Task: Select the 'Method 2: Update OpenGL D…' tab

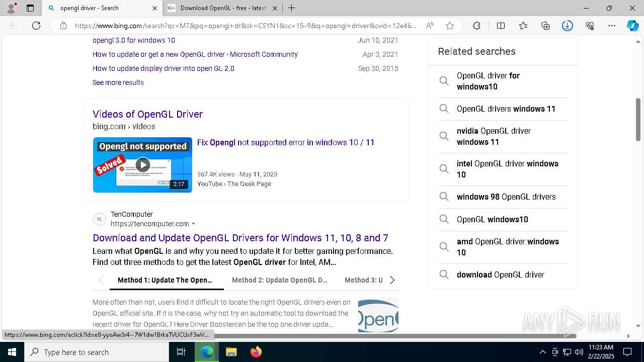Action: pos(280,280)
